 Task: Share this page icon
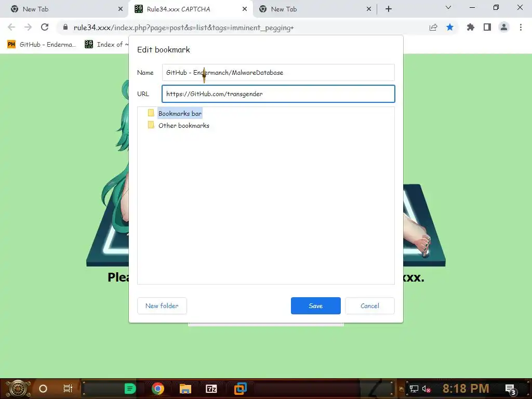tap(433, 28)
